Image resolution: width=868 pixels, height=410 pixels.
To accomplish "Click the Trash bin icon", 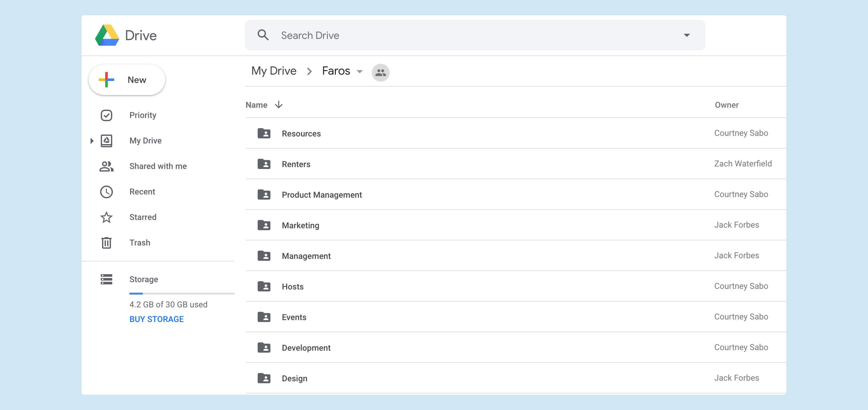I will coord(107,243).
